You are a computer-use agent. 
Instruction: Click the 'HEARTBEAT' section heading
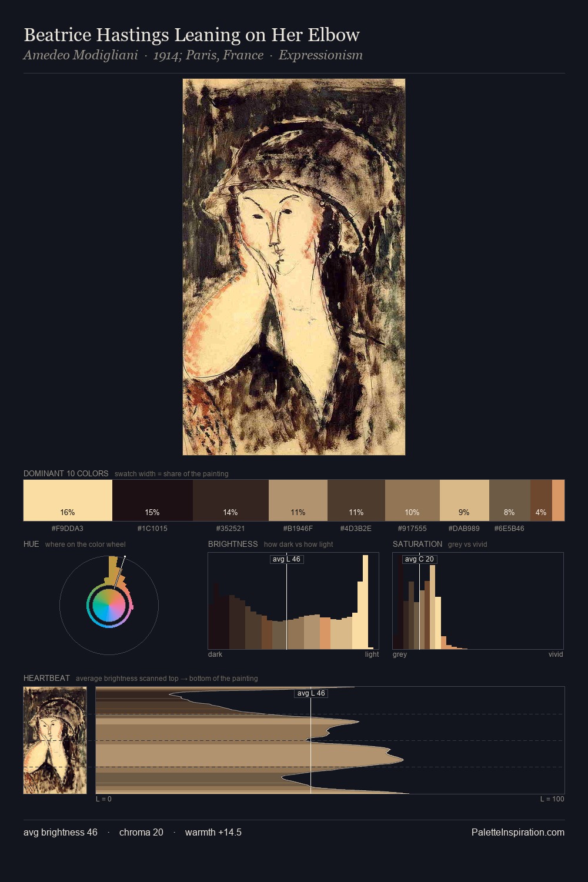click(x=46, y=678)
